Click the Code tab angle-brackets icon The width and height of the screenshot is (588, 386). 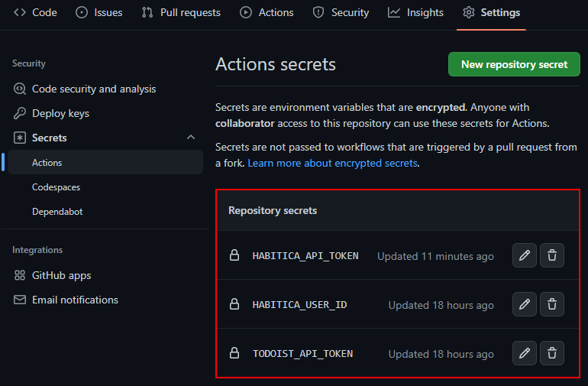click(x=20, y=12)
